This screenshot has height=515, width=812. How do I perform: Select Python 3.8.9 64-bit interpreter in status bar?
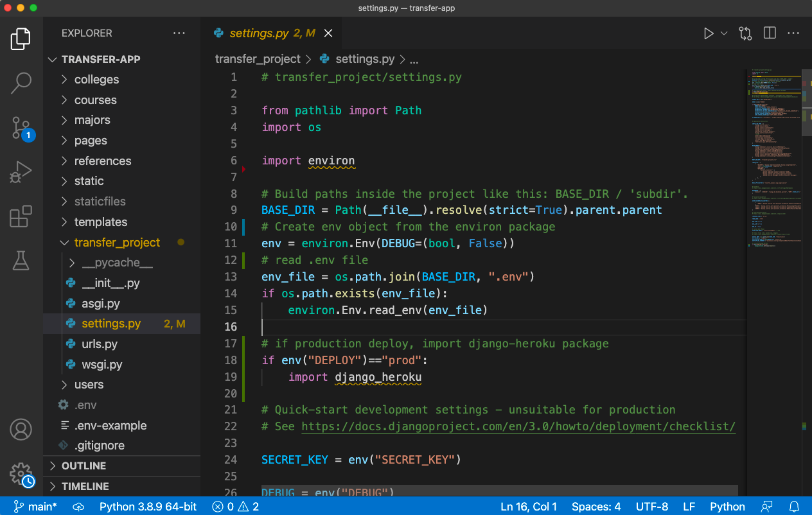tap(148, 507)
